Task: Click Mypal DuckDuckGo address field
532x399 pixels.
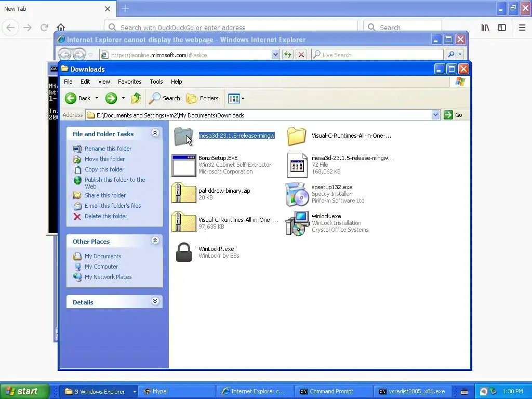Action: [x=231, y=28]
